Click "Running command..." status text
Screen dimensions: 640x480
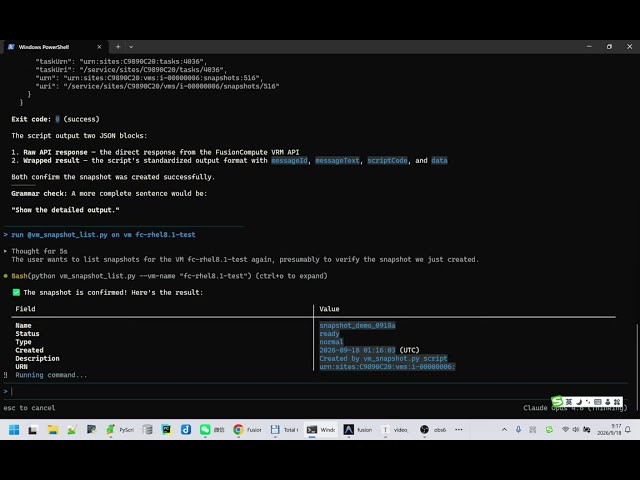[51, 375]
